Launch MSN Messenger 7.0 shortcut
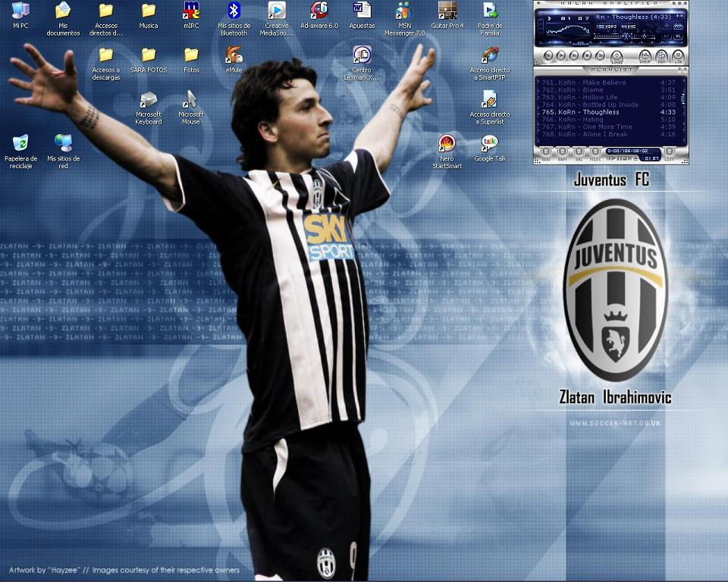Screen dimensions: 728x582 (x=405, y=18)
